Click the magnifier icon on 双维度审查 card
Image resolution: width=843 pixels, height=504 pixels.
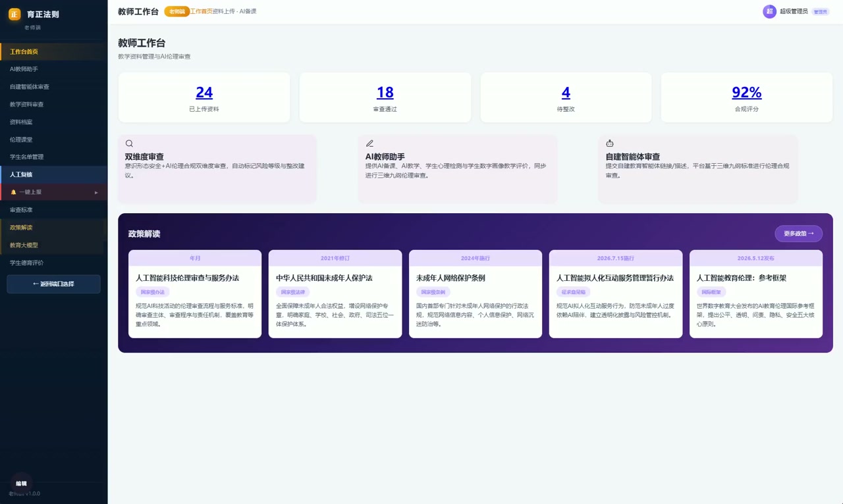click(x=129, y=143)
